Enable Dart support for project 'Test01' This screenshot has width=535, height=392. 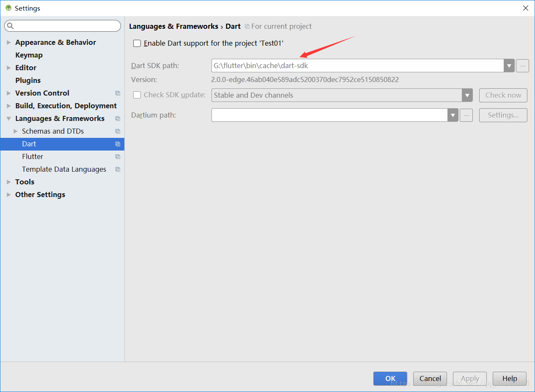(137, 43)
